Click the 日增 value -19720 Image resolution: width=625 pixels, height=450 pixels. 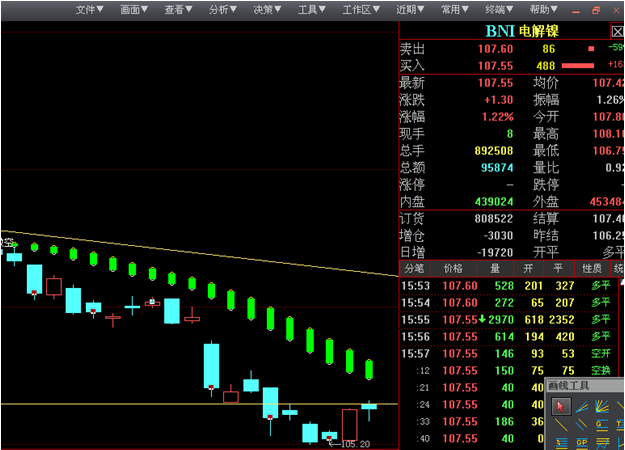click(495, 252)
